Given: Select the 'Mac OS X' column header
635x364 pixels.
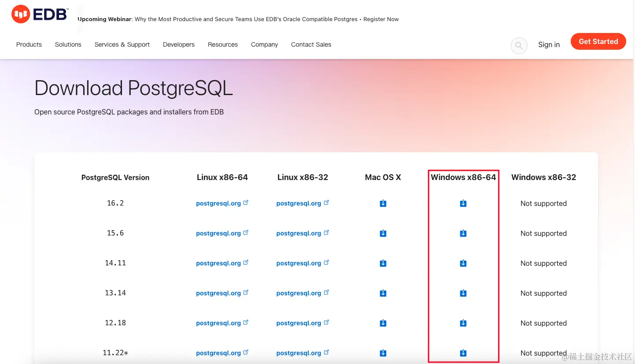Looking at the screenshot, I should 383,177.
